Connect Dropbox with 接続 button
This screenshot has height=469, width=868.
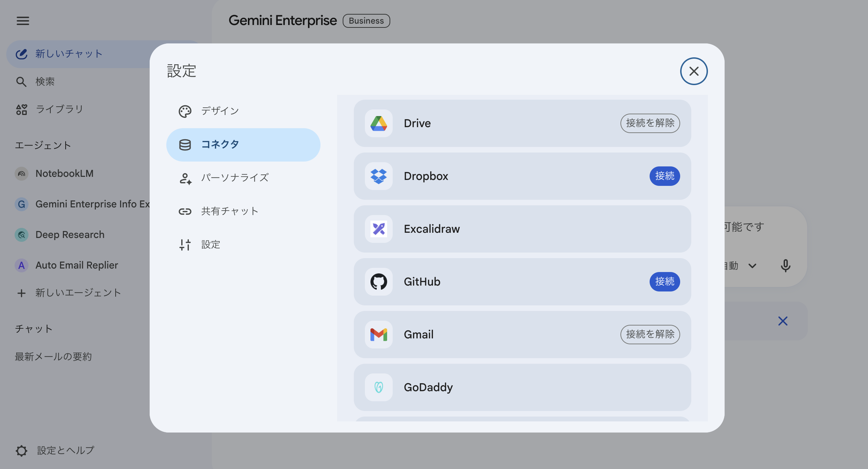[665, 176]
